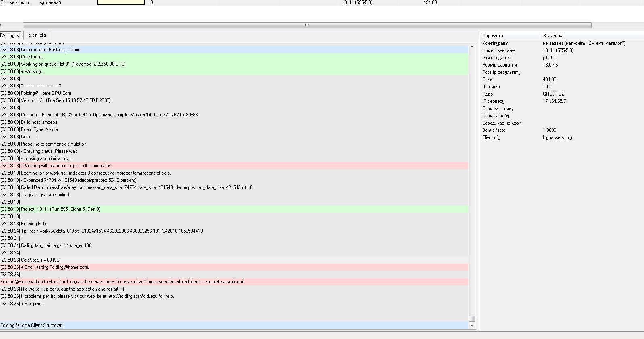The width and height of the screenshot is (644, 339).
Task: Click the log scrollbar down arrow
Action: [x=472, y=325]
